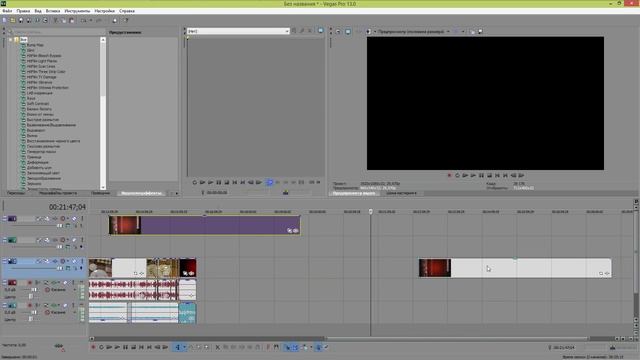This screenshot has height=360, width=640.
Task: Step to next frame under video preview
Action: (521, 176)
